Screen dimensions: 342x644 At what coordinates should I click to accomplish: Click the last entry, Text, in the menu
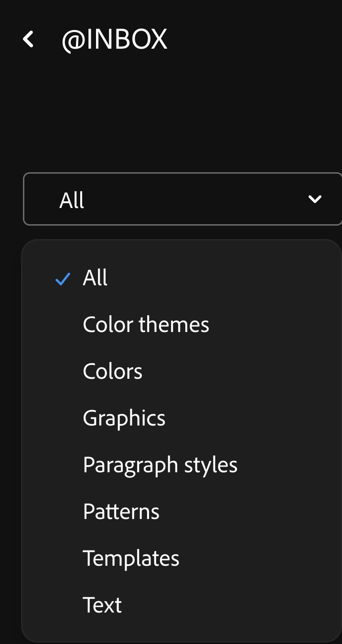102,605
